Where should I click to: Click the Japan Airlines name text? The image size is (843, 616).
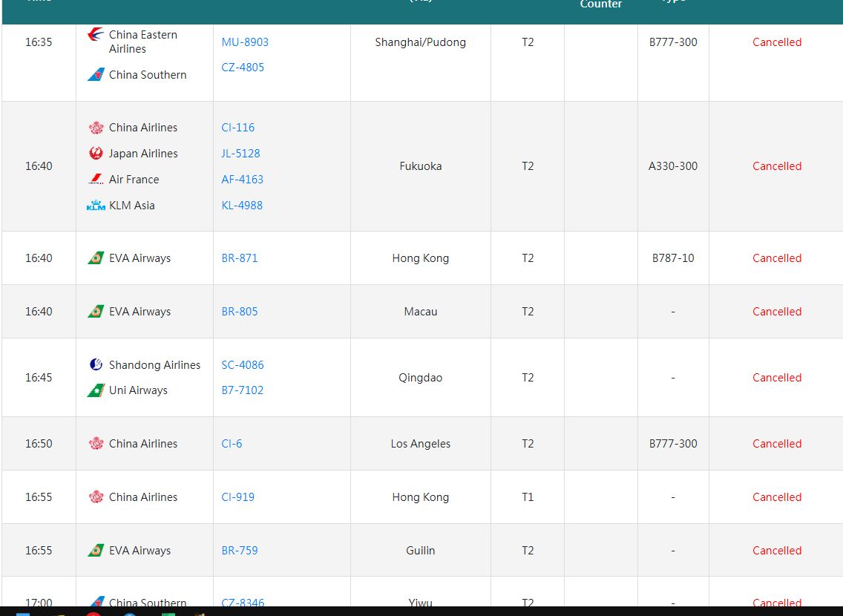click(x=143, y=153)
